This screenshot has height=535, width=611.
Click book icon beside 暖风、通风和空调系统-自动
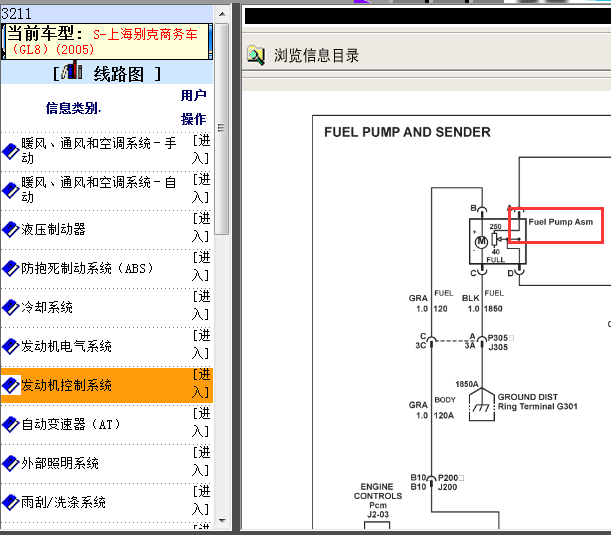tap(11, 190)
